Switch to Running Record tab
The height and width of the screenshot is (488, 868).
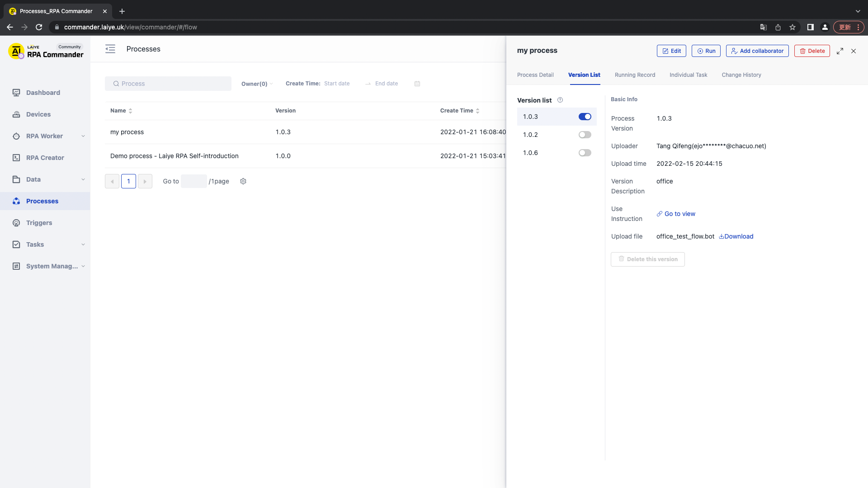pos(635,75)
